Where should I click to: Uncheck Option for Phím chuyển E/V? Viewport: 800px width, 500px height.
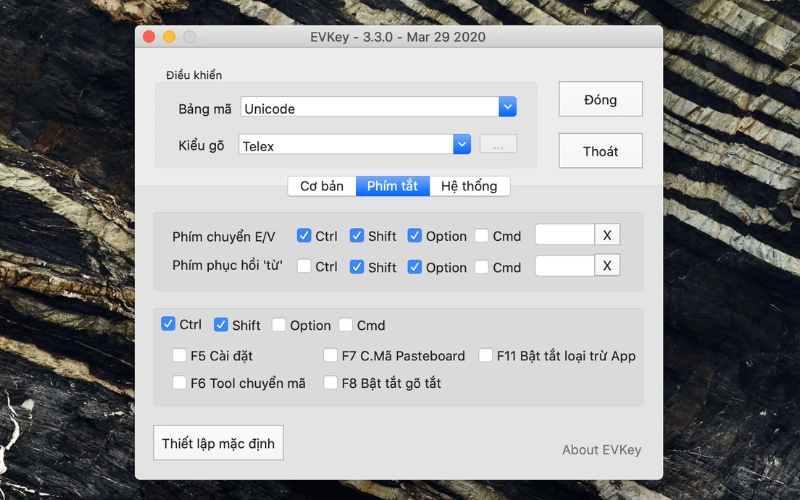tap(415, 235)
